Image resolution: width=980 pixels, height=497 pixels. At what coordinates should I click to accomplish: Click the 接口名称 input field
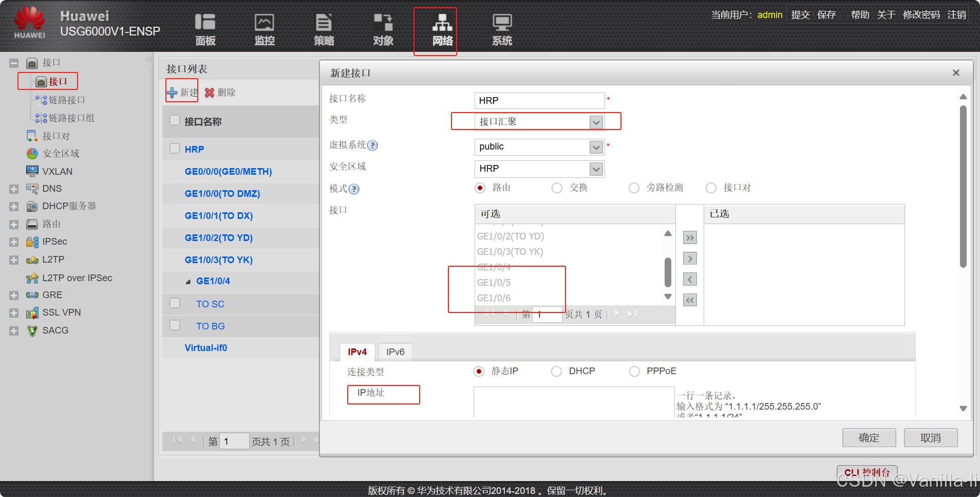pyautogui.click(x=539, y=101)
